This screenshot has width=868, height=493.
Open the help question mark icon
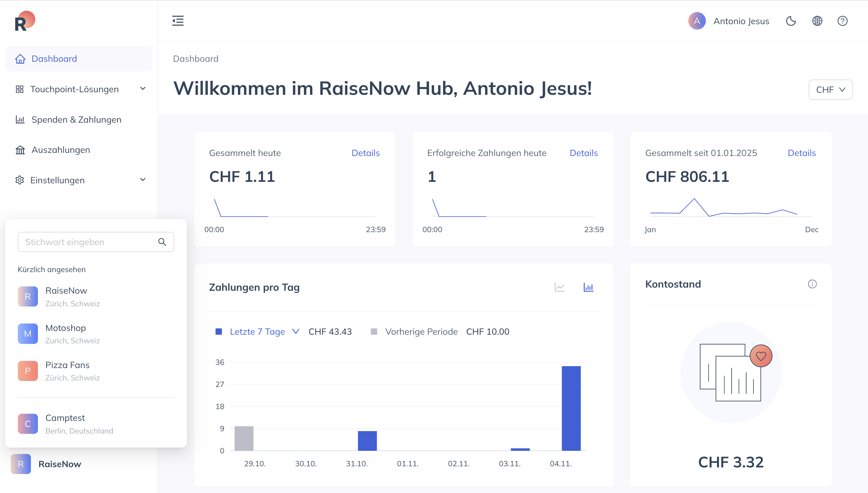(842, 21)
